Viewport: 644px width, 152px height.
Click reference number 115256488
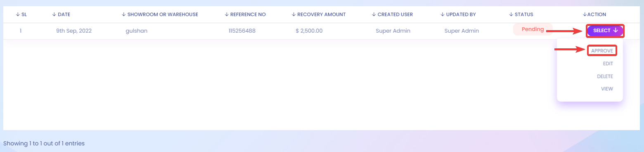click(x=242, y=31)
